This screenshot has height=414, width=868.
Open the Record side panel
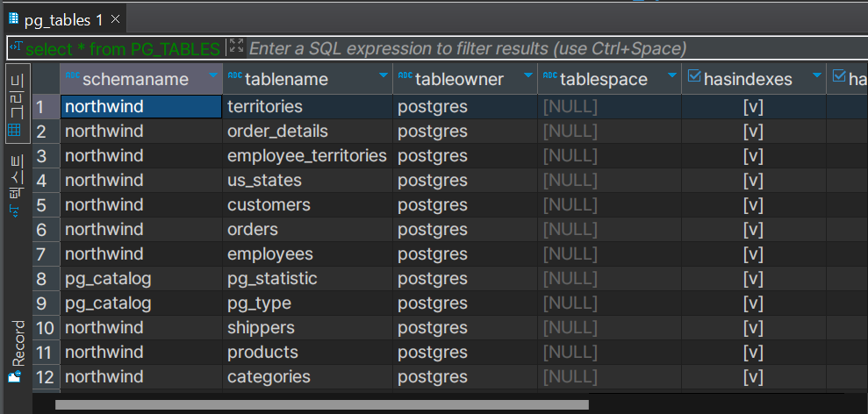click(x=18, y=352)
